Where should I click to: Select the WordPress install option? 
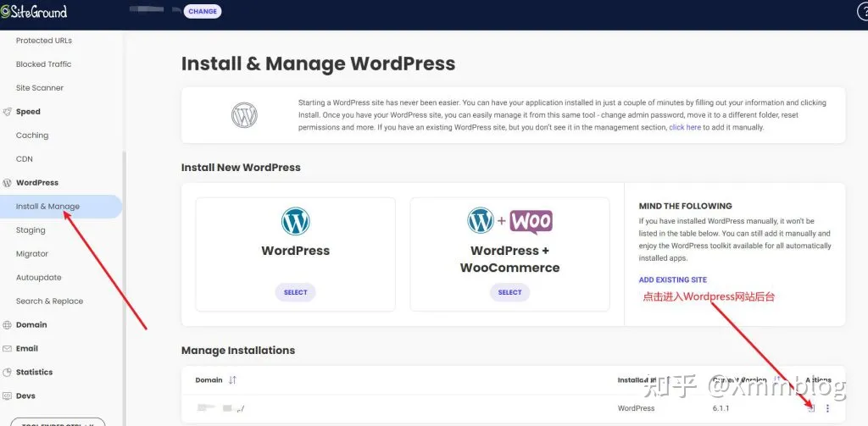click(x=295, y=293)
